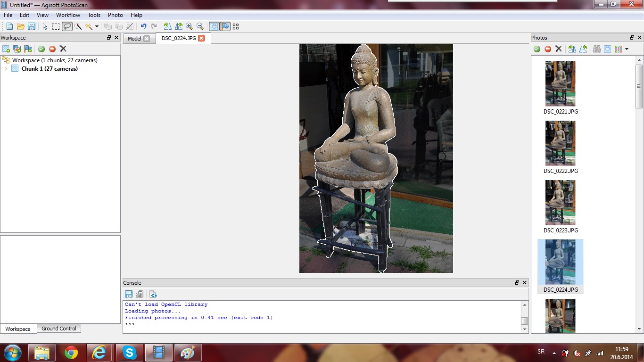
Task: Open the Edit menu
Action: [25, 15]
